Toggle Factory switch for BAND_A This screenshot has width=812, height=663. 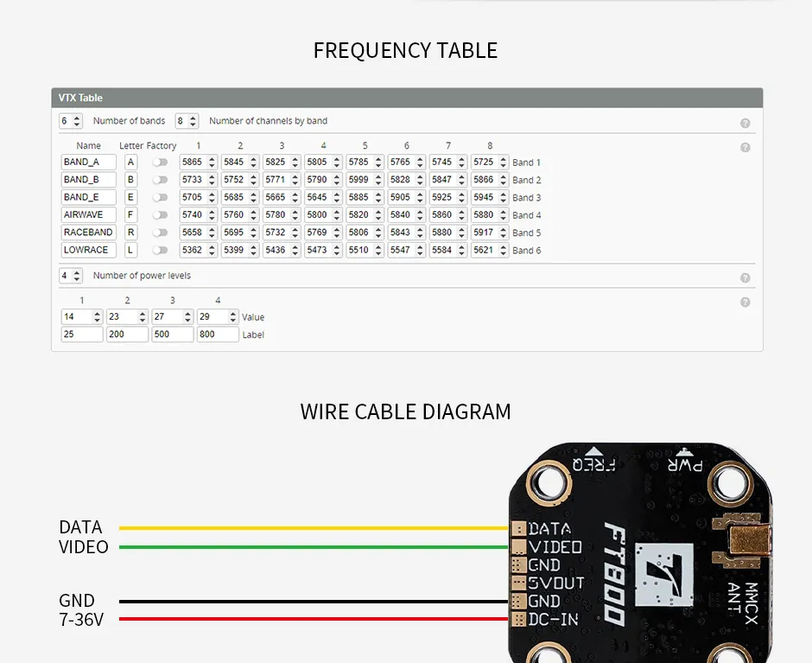coord(160,163)
